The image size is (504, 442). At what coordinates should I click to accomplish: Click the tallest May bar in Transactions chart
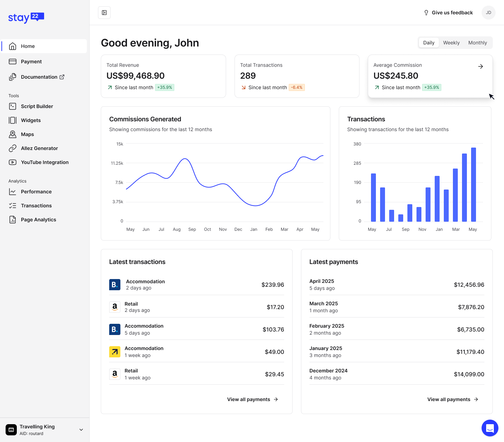[473, 185]
